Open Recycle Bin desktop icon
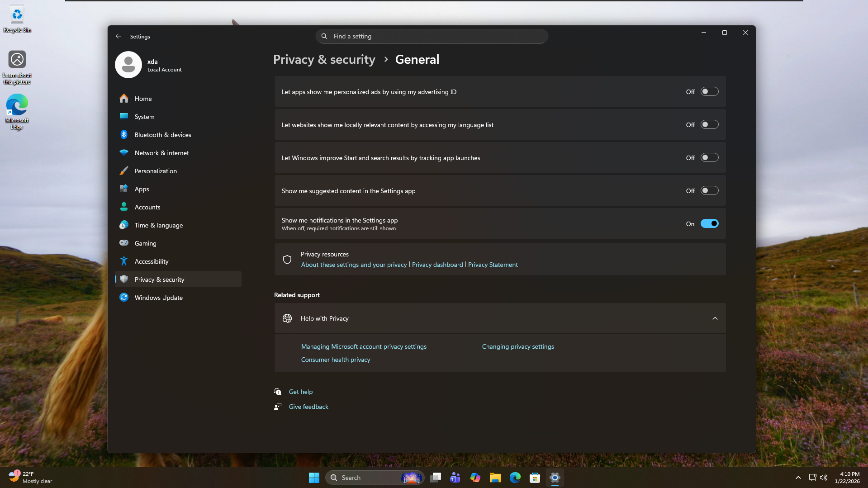The image size is (868, 488). click(x=17, y=19)
